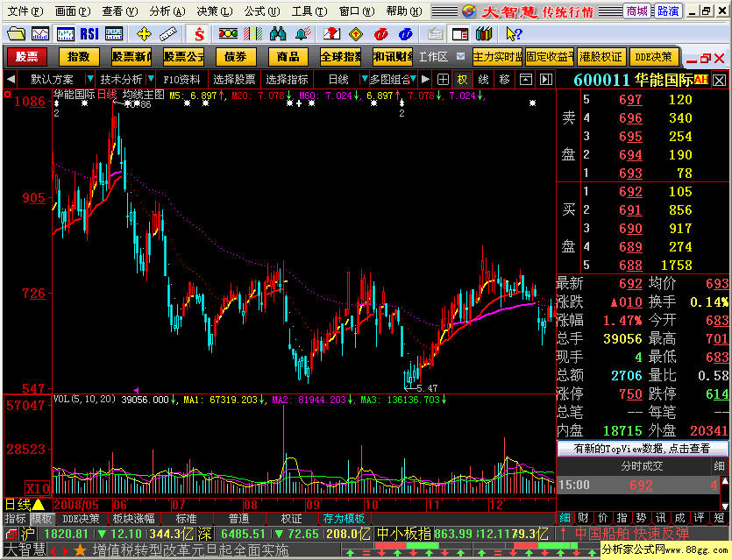Image resolution: width=732 pixels, height=560 pixels.
Task: Click the yellow diamond sign icon
Action: click(356, 33)
